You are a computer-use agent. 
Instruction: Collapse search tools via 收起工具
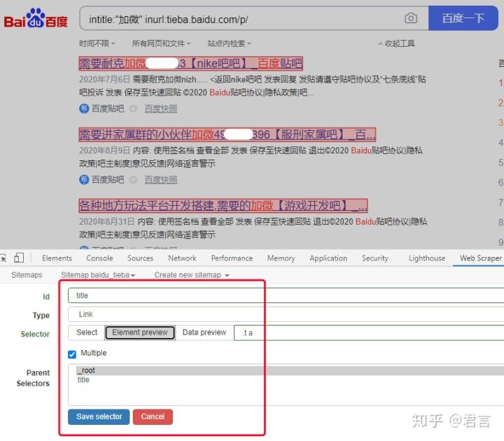pyautogui.click(x=396, y=43)
